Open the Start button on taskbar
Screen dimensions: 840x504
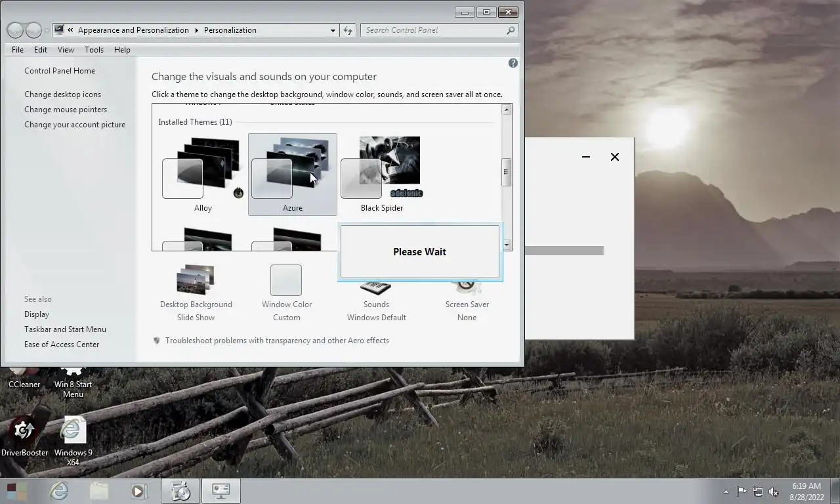[16, 491]
